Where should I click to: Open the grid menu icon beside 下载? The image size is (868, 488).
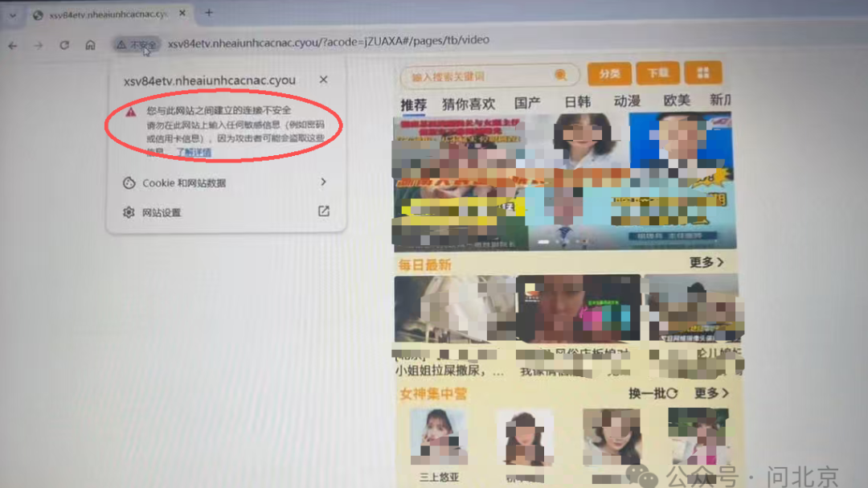(703, 72)
